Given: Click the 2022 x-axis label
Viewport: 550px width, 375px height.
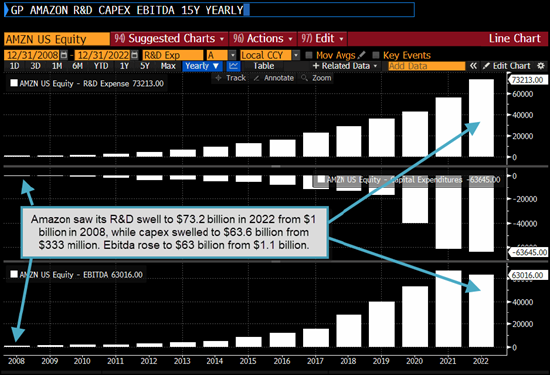Looking at the screenshot, I should 481,361.
